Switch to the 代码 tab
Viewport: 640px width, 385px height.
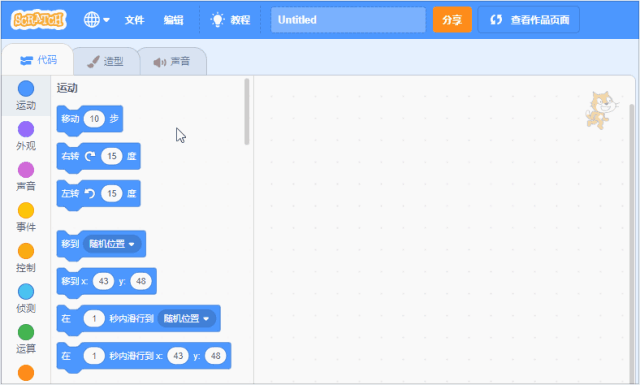pos(38,60)
